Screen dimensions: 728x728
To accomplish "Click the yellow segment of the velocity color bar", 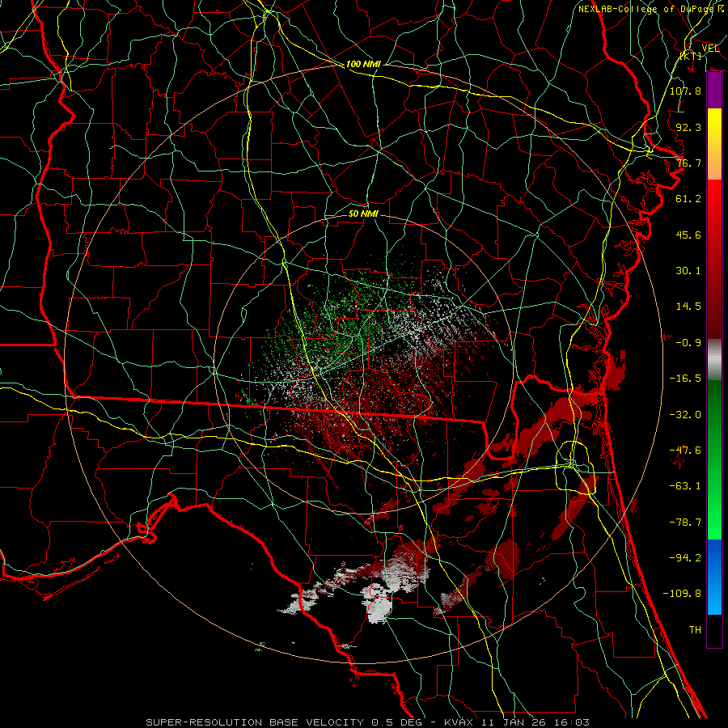I will pos(714,144).
